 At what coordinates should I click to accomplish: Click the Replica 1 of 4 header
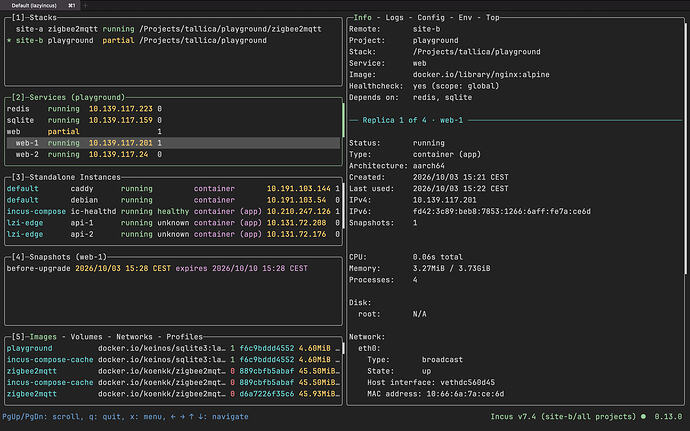click(x=413, y=120)
